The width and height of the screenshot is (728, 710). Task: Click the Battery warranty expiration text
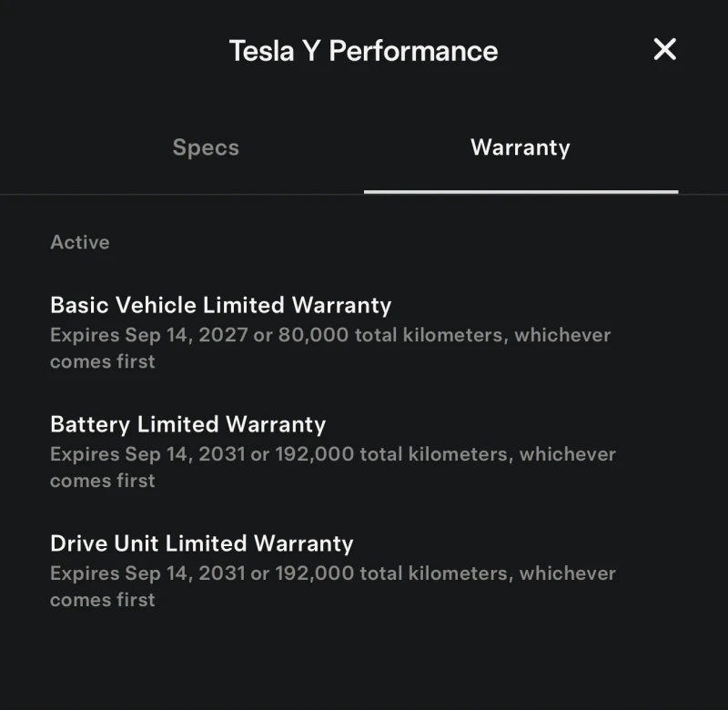(332, 454)
